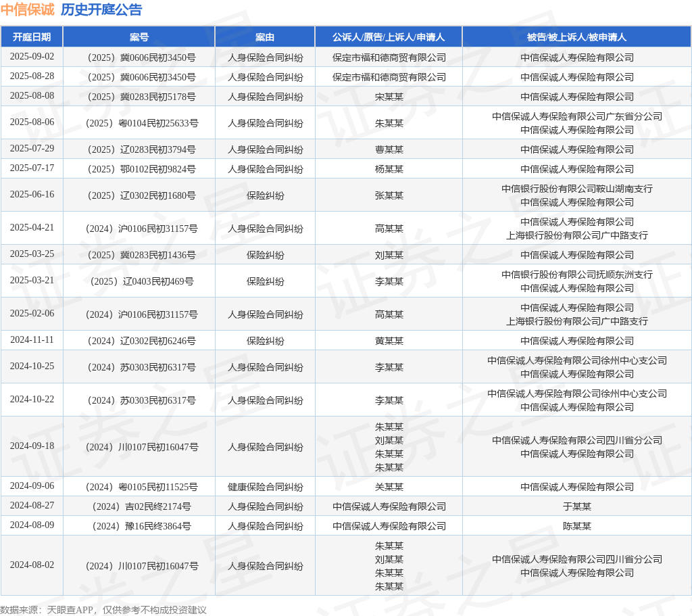The width and height of the screenshot is (692, 616).
Task: Select defendant 陈某某
Action: [577, 526]
